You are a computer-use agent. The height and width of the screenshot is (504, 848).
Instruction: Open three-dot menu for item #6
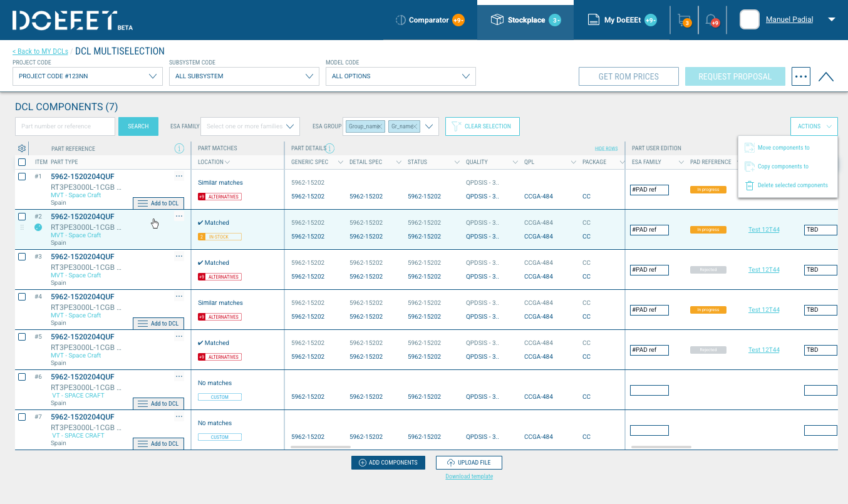point(179,376)
